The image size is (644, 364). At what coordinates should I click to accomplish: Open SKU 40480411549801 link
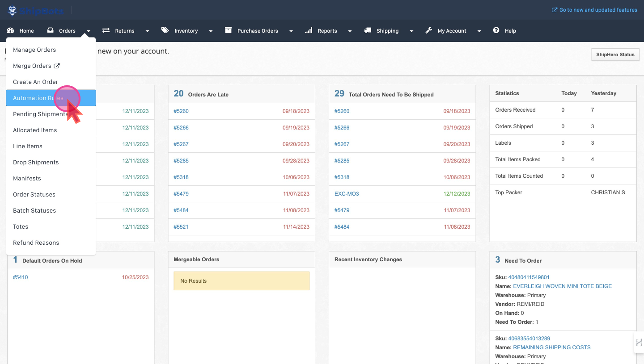[x=529, y=277]
